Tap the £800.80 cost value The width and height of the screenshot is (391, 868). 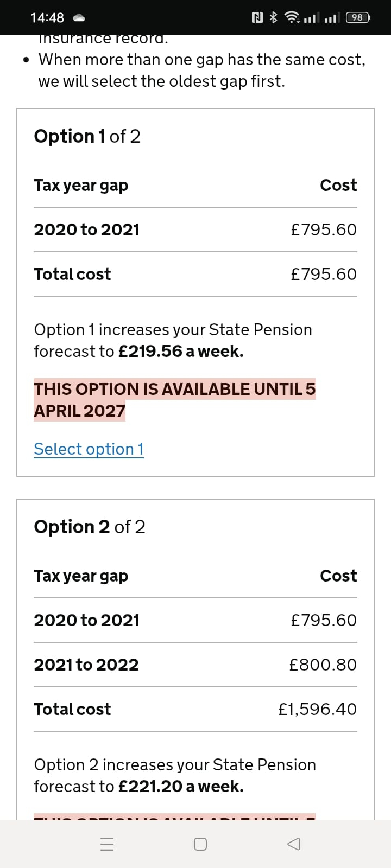323,665
